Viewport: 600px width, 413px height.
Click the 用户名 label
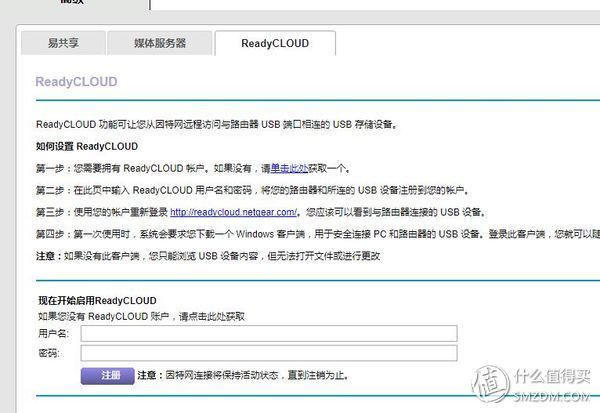coord(54,334)
